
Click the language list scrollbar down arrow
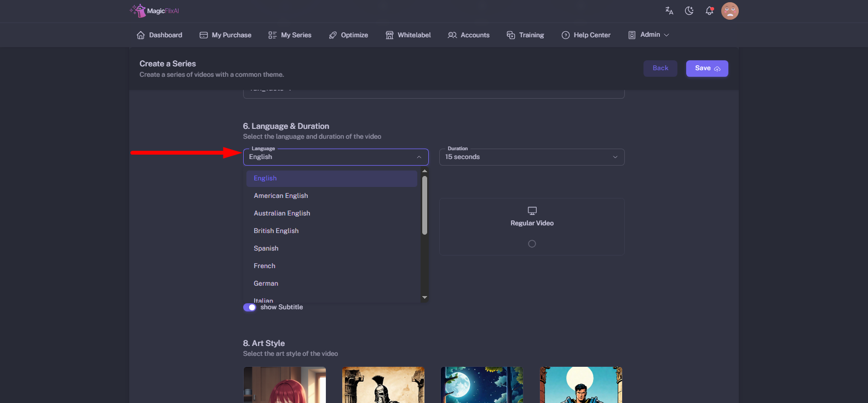[424, 298]
